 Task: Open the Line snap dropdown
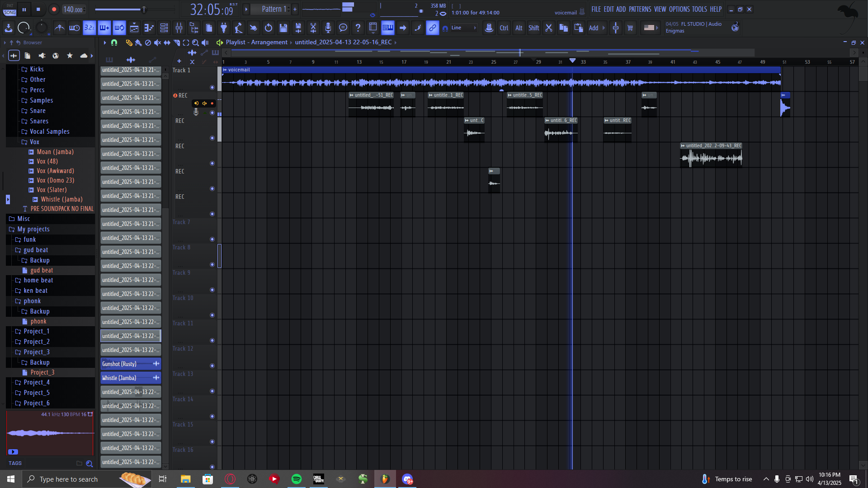pos(463,28)
